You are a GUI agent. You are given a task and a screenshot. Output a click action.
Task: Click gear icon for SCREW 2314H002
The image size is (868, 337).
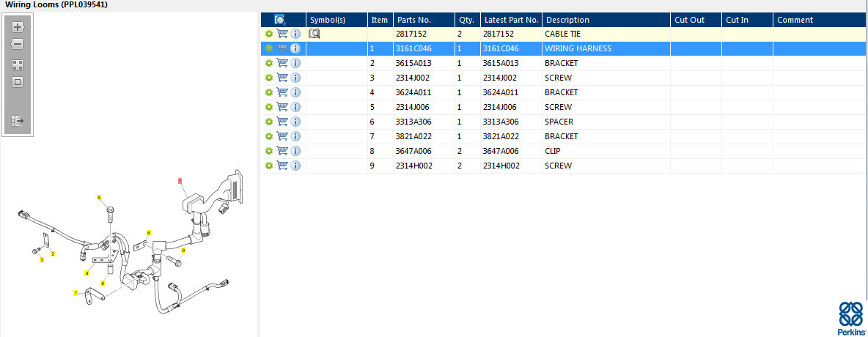[269, 166]
